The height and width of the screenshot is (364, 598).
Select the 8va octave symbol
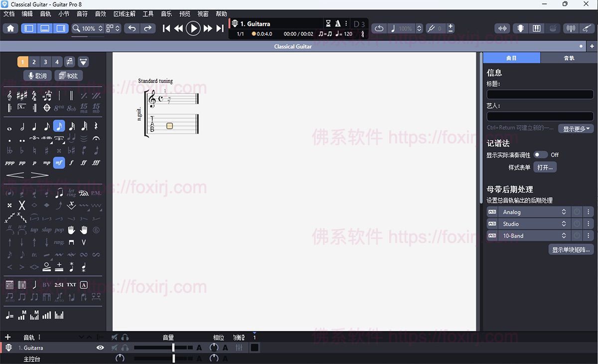pyautogui.click(x=58, y=107)
